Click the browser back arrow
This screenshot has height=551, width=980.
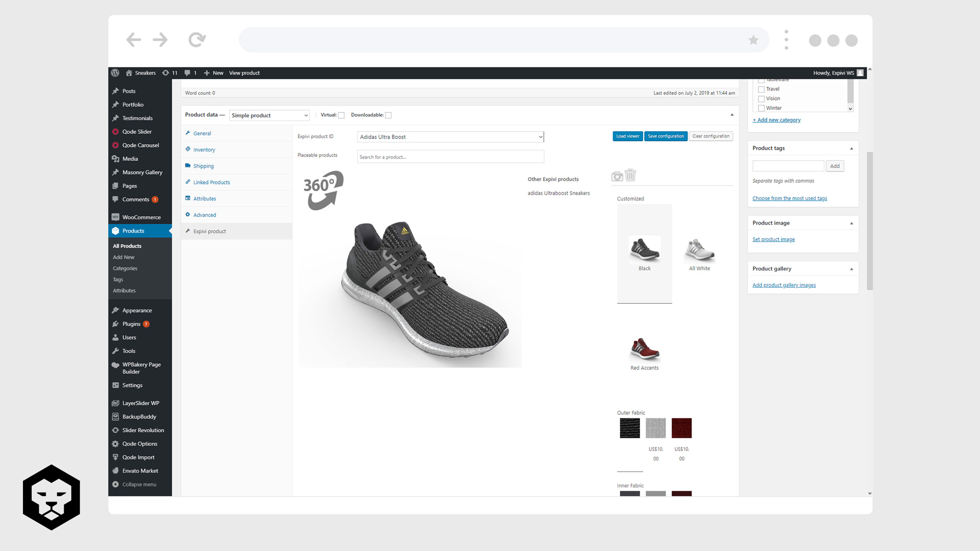pos(134,40)
